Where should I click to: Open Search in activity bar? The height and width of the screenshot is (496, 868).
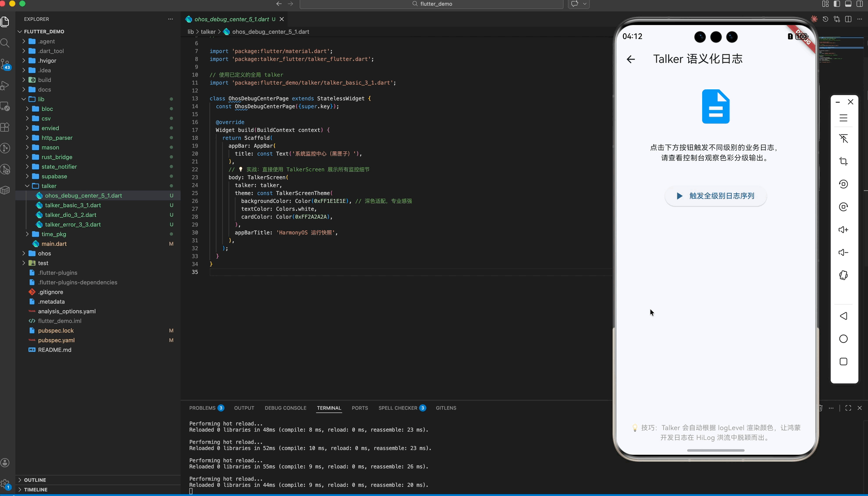click(x=5, y=43)
